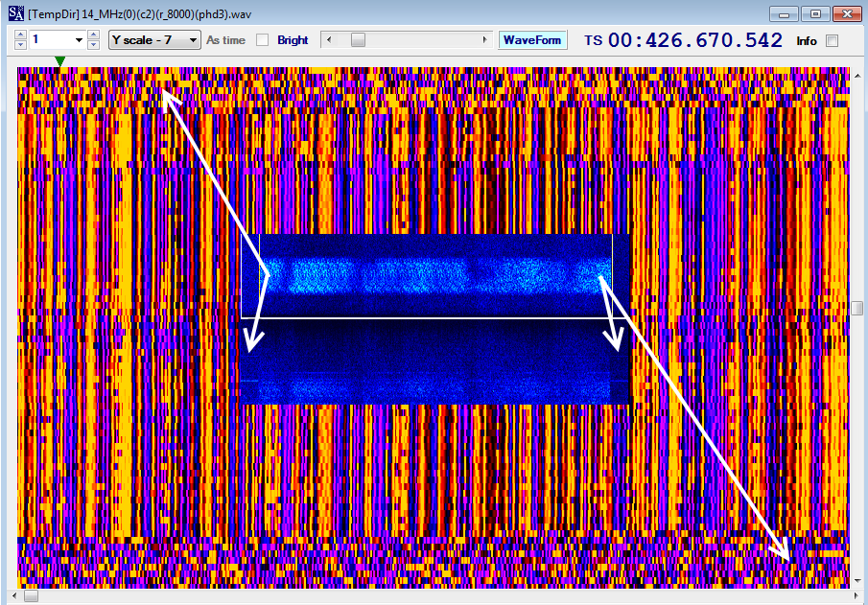This screenshot has width=868, height=605.
Task: Click the SA application icon in title bar
Action: point(16,13)
